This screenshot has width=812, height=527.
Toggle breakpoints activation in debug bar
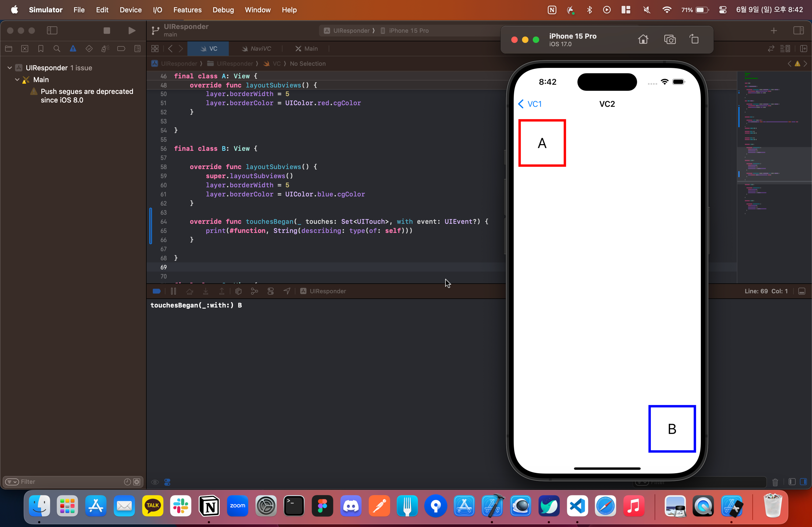pyautogui.click(x=157, y=291)
